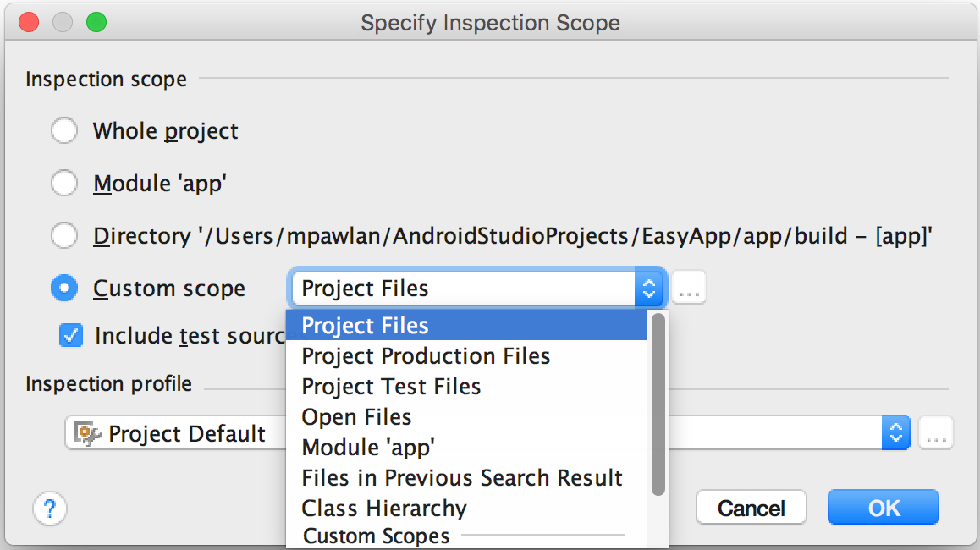
Task: Collapse the Custom scope combo box
Action: (649, 289)
